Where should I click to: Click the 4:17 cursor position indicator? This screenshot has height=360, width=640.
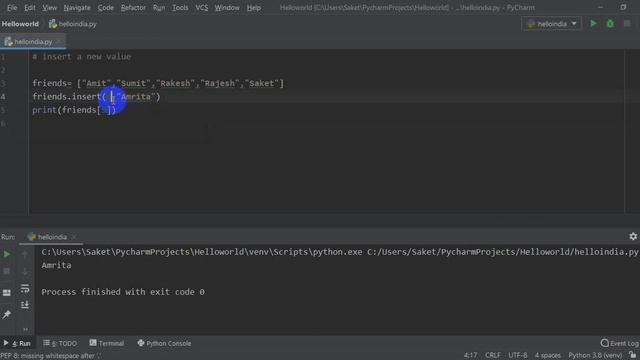click(x=470, y=356)
